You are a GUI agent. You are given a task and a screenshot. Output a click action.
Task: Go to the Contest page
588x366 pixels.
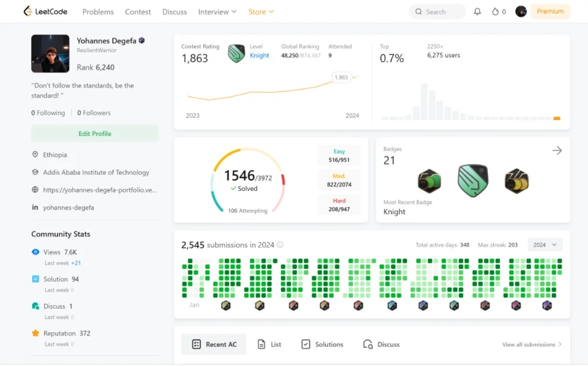(138, 11)
